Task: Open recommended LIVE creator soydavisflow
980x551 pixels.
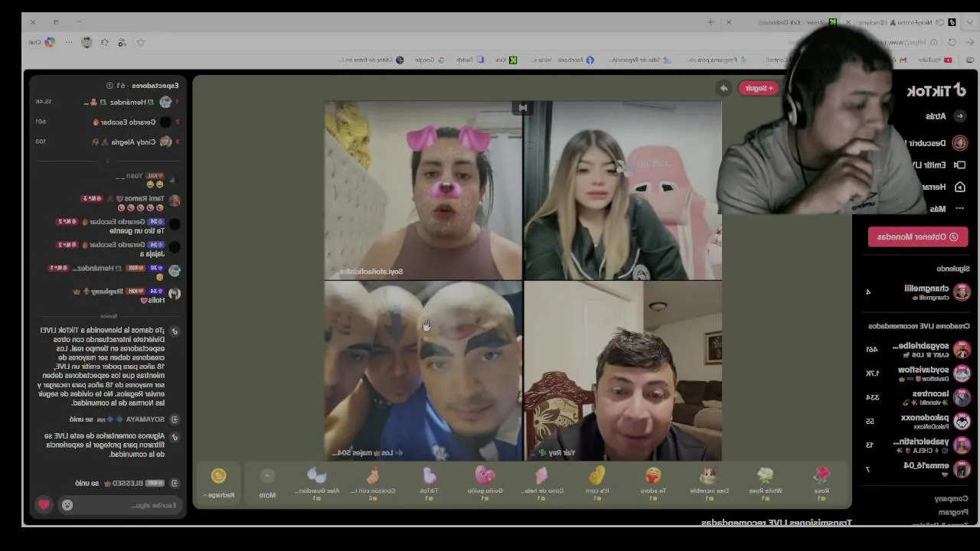Action: click(x=919, y=373)
